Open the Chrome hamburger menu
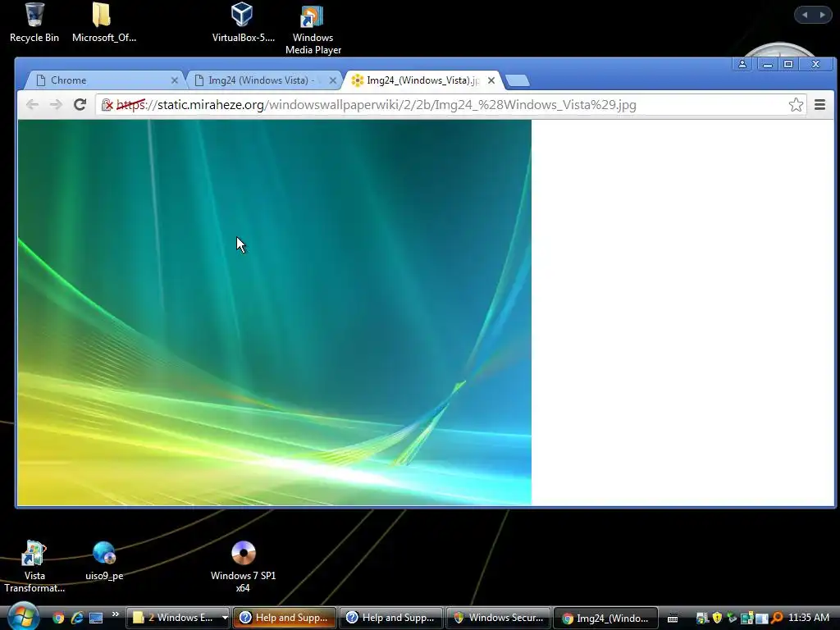The image size is (840, 630). pos(819,104)
